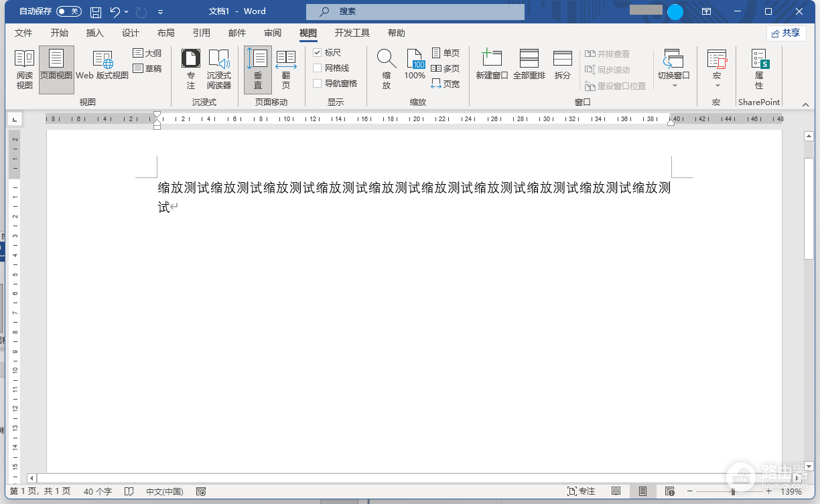The height and width of the screenshot is (504, 820).
Task: Switch to print layout in status bar
Action: [x=642, y=491]
